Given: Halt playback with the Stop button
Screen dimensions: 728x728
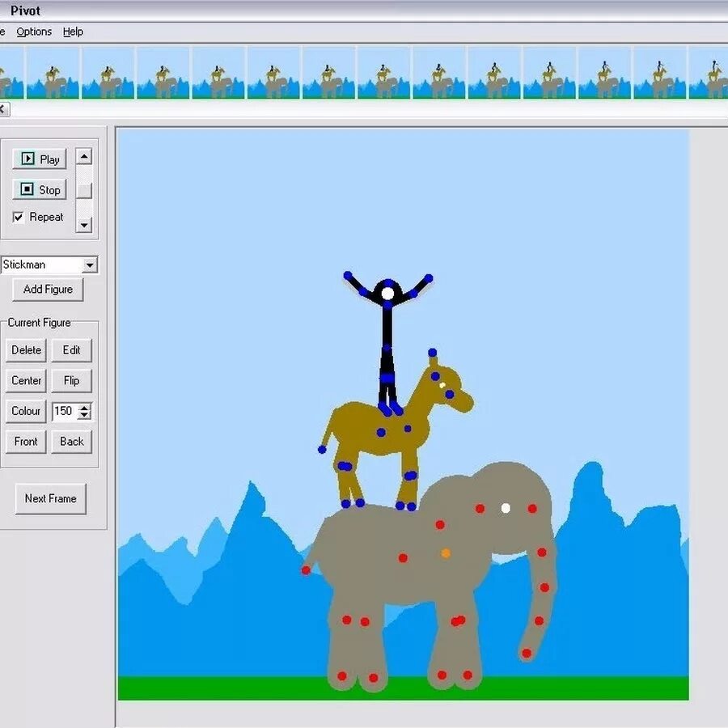Looking at the screenshot, I should point(40,189).
